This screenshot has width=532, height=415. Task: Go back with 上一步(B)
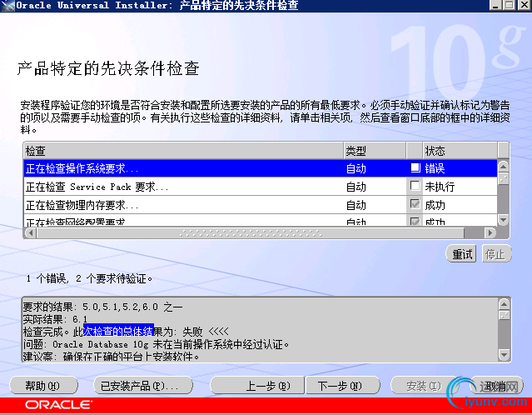pos(257,386)
